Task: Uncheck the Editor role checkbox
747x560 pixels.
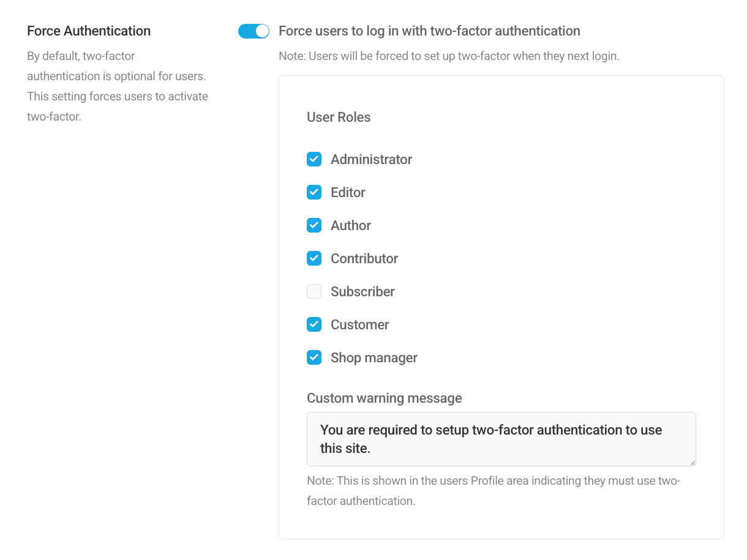Action: click(x=314, y=192)
